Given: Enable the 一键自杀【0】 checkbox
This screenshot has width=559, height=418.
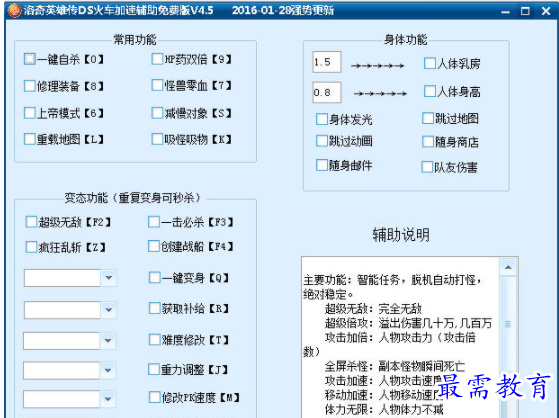Looking at the screenshot, I should click(30, 59).
